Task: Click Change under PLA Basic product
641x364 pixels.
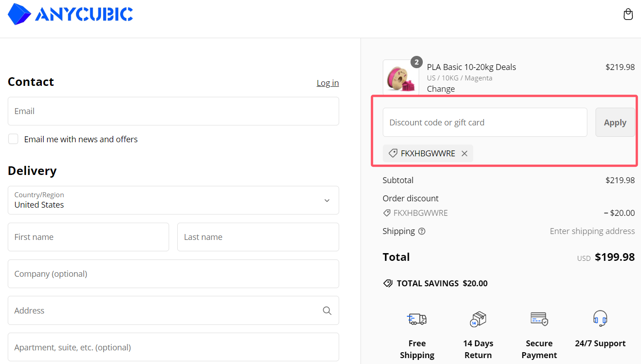Action: click(441, 89)
